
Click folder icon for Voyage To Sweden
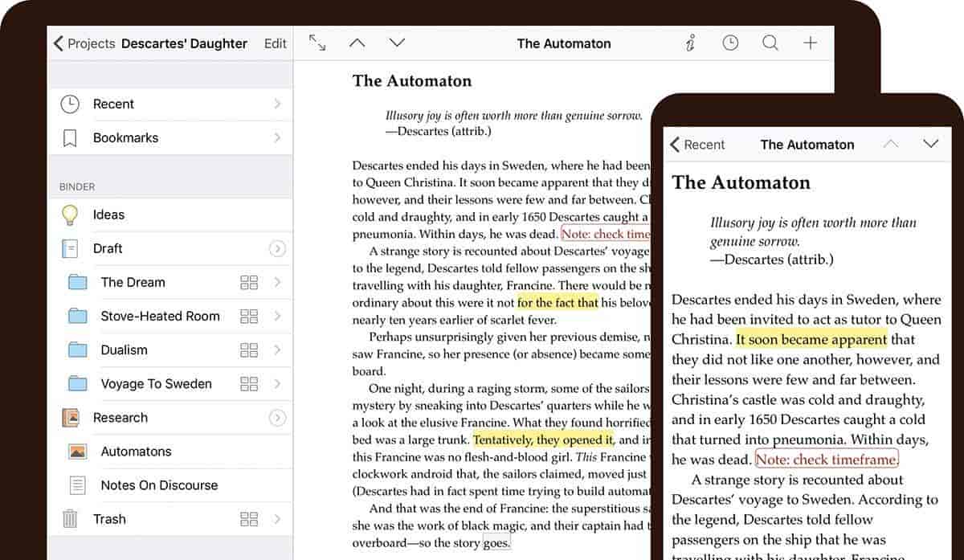click(x=78, y=383)
